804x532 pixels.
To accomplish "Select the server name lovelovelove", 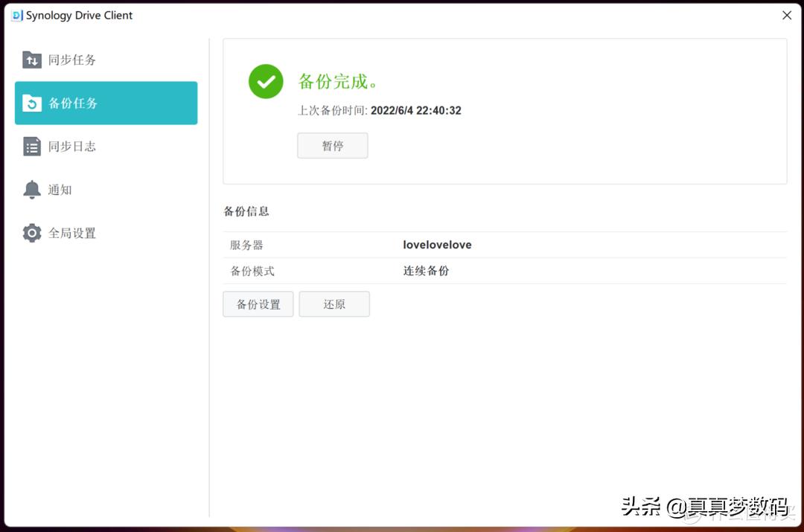I will click(437, 244).
